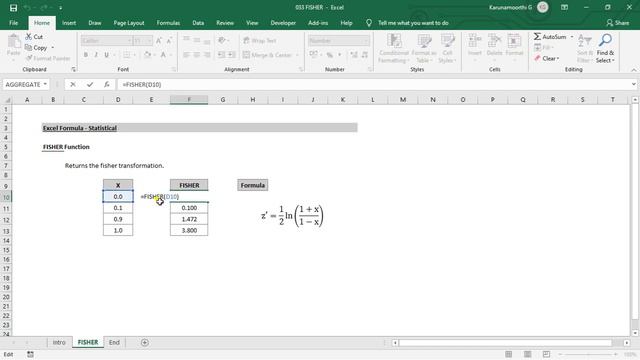
Task: Open the Formulas ribbon tab
Action: [168, 23]
